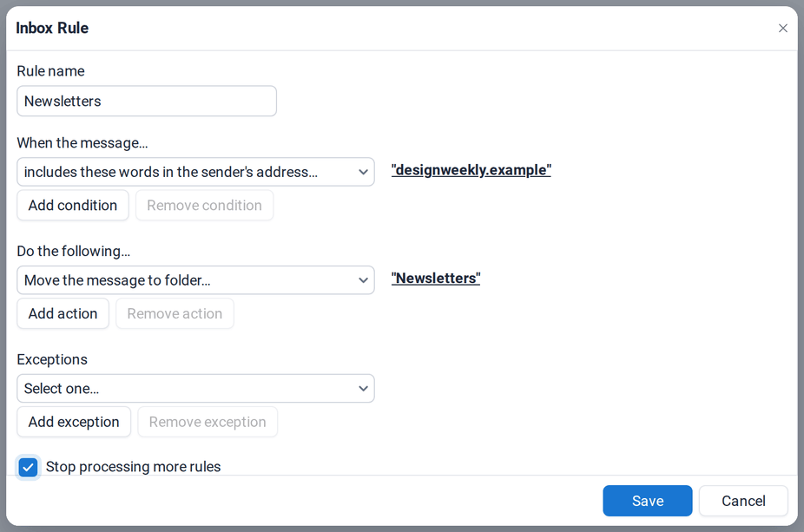Click the Inbox Rule dialog title

click(x=52, y=28)
